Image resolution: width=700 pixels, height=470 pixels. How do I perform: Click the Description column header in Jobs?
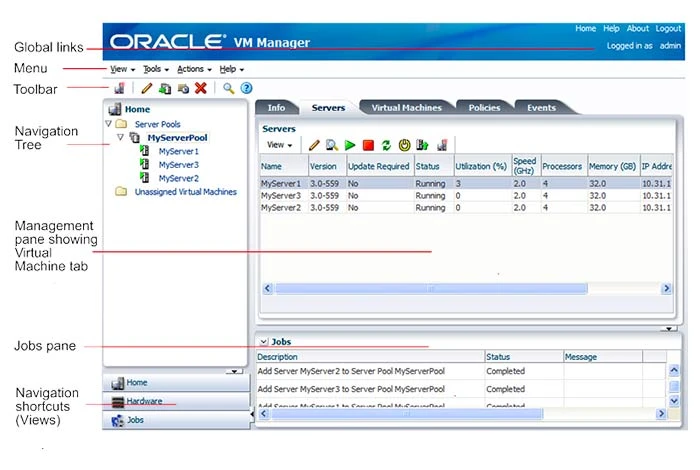[370, 357]
